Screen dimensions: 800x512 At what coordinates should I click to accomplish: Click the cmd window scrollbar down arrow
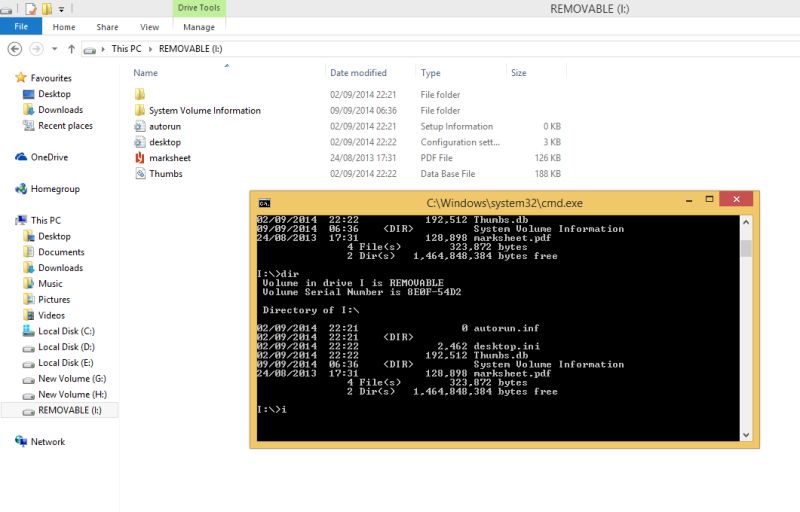click(x=746, y=435)
